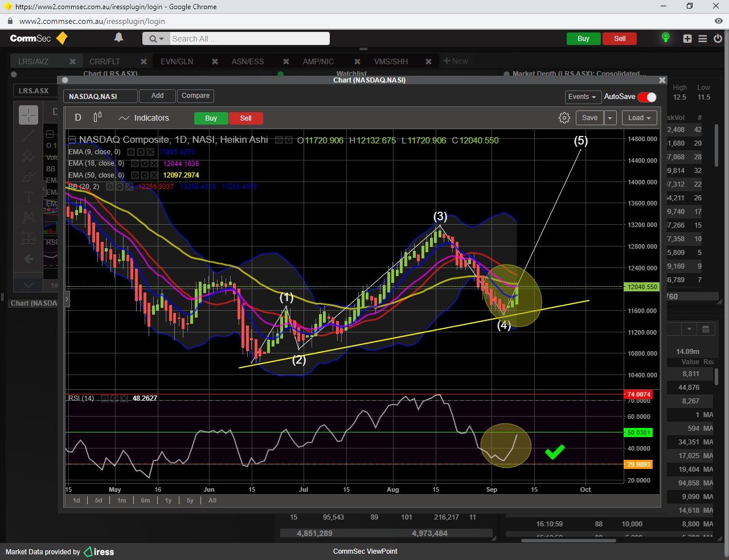Click back arrow tool in background LRS chart

pos(28,259)
